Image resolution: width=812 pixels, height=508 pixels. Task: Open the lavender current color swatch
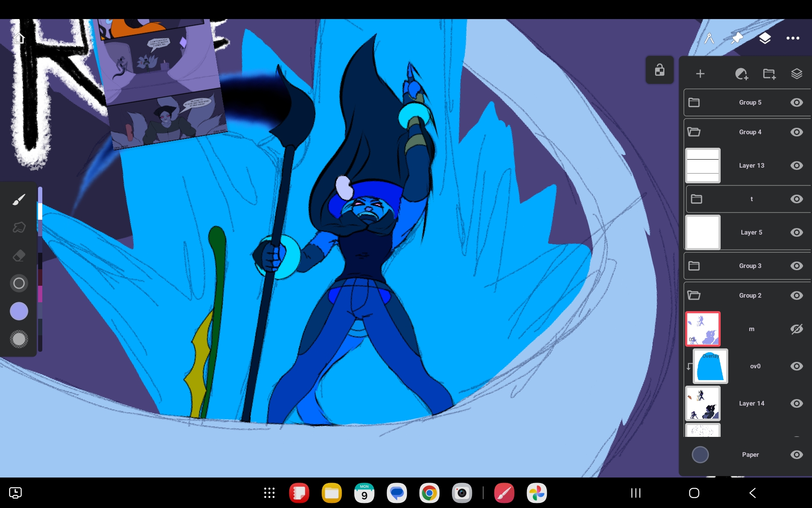(x=19, y=311)
